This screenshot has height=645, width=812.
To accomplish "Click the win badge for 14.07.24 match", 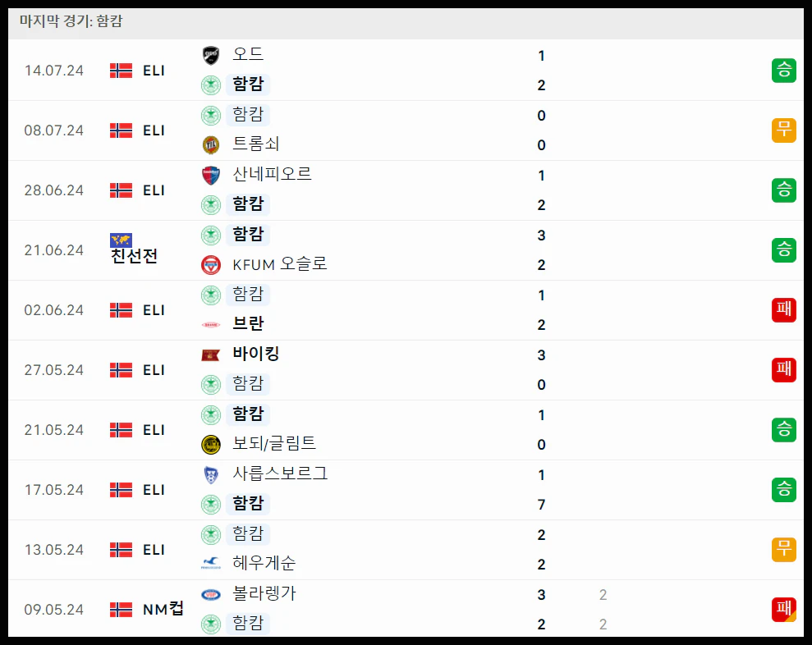I will (783, 71).
